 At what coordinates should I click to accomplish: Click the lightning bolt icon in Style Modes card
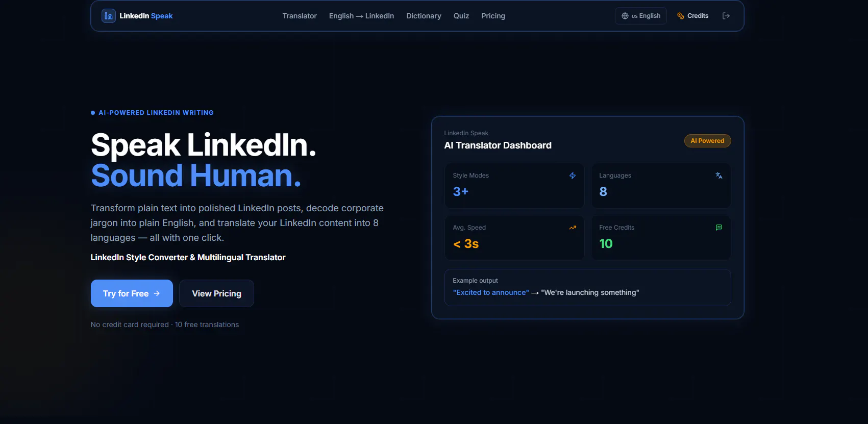pyautogui.click(x=573, y=176)
